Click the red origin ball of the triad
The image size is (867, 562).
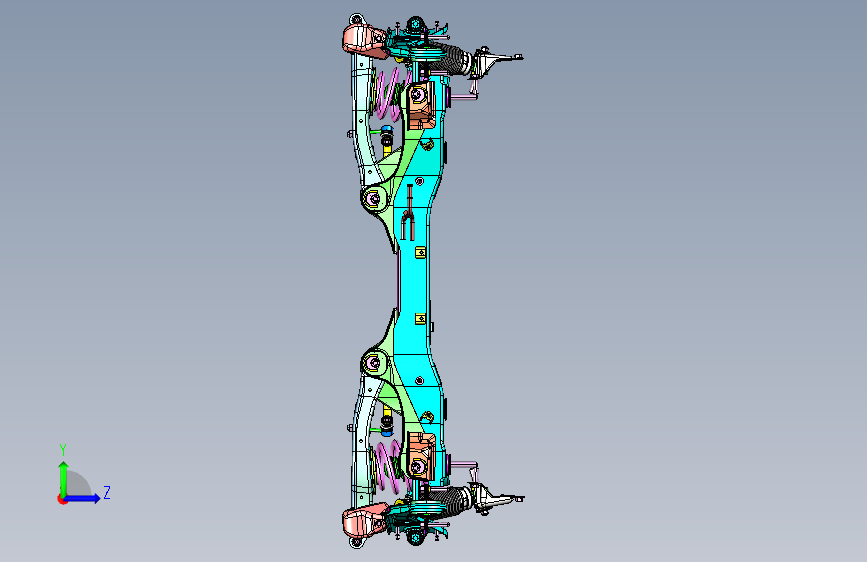pyautogui.click(x=62, y=499)
